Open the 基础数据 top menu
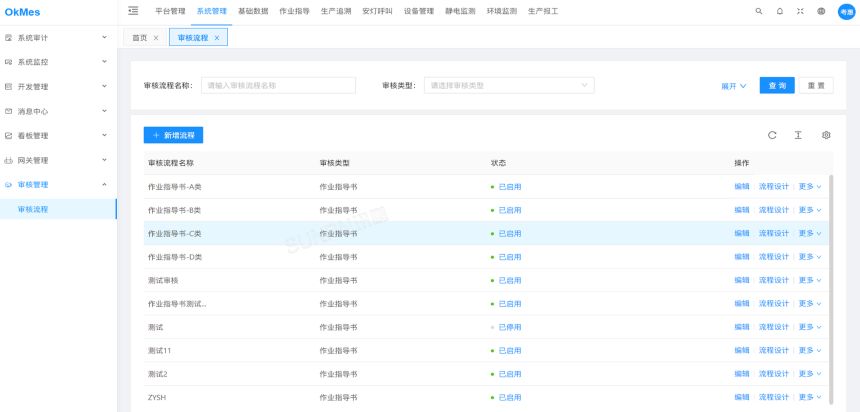The height and width of the screenshot is (412, 860). click(x=253, y=11)
